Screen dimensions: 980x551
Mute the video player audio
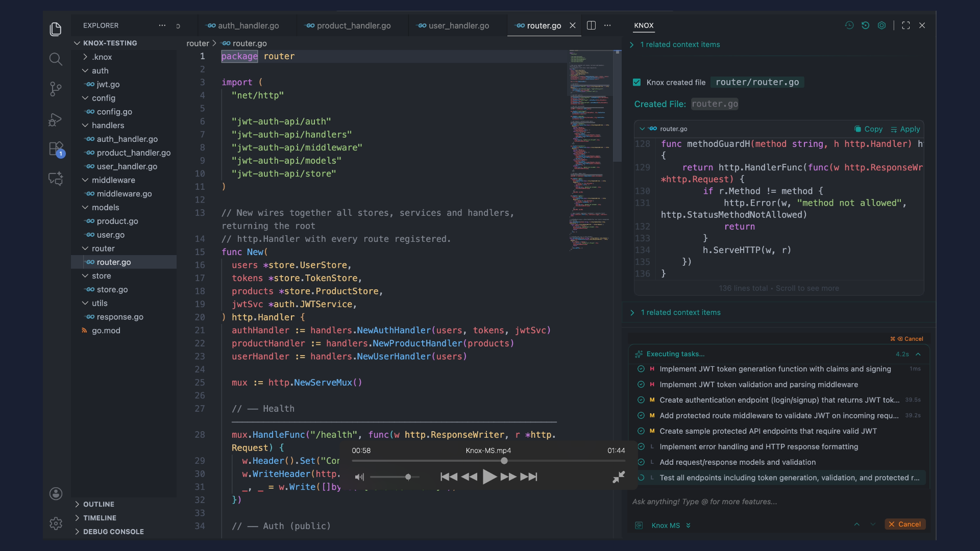[x=359, y=477]
